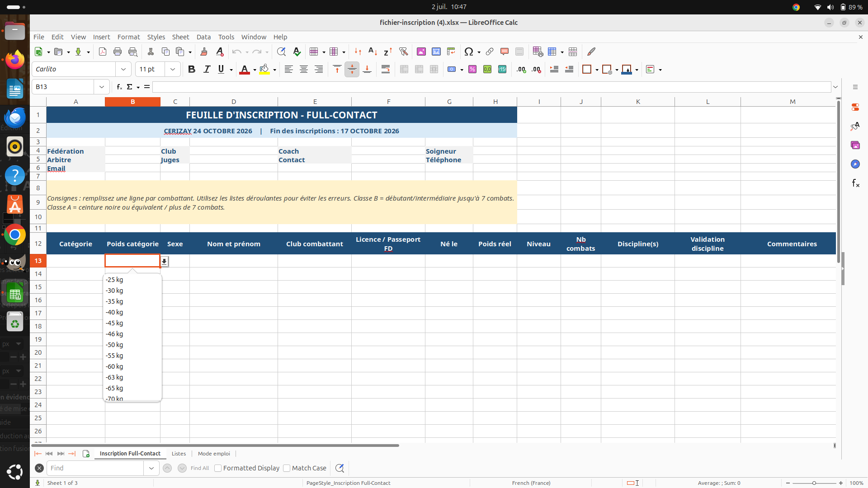The width and height of the screenshot is (868, 488).
Task: Click the Find search input field
Action: click(95, 468)
